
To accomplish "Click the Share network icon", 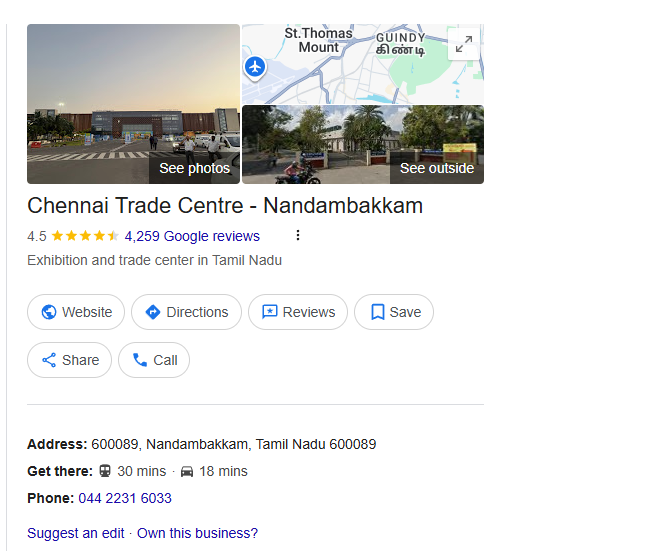I will (49, 360).
